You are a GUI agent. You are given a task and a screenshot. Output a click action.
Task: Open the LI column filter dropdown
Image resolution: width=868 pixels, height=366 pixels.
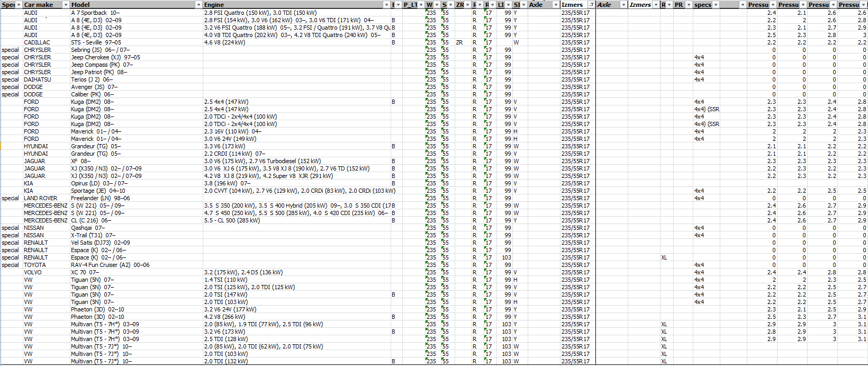click(508, 5)
